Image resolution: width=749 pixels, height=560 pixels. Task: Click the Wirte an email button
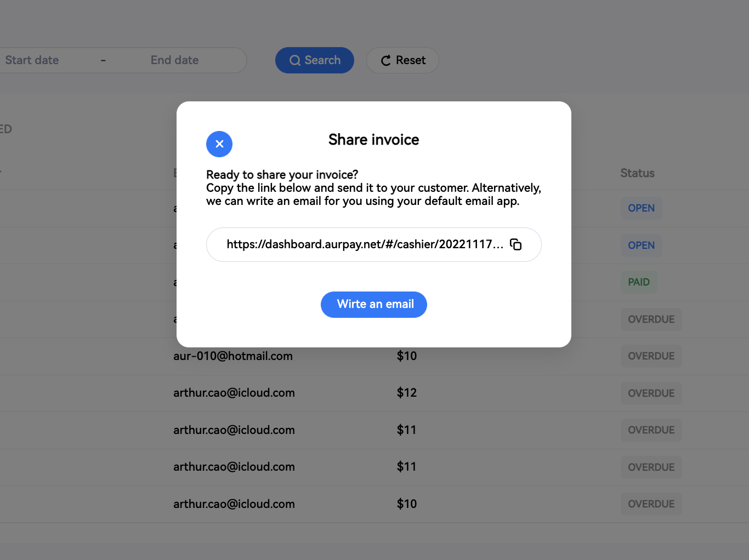pyautogui.click(x=374, y=305)
